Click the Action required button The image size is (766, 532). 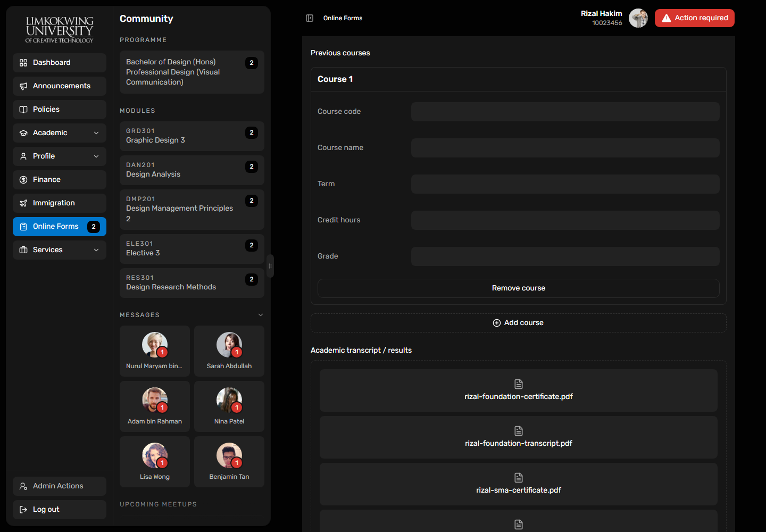coord(695,18)
